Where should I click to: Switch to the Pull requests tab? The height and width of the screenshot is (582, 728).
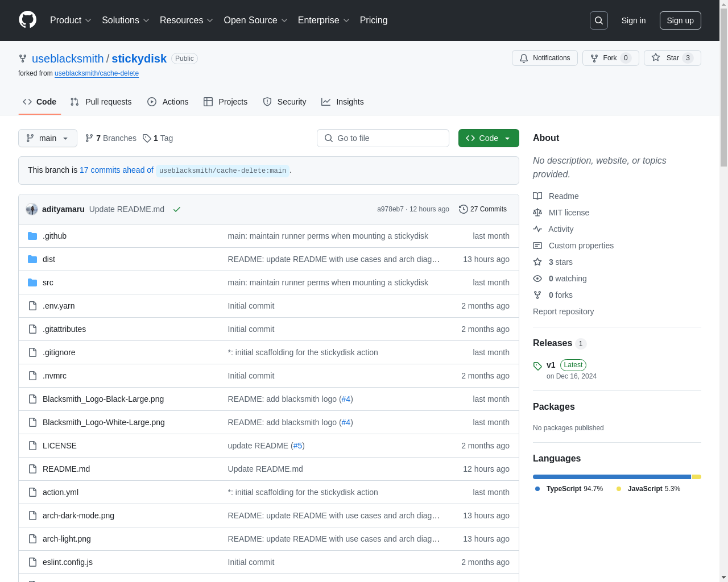[x=101, y=102]
